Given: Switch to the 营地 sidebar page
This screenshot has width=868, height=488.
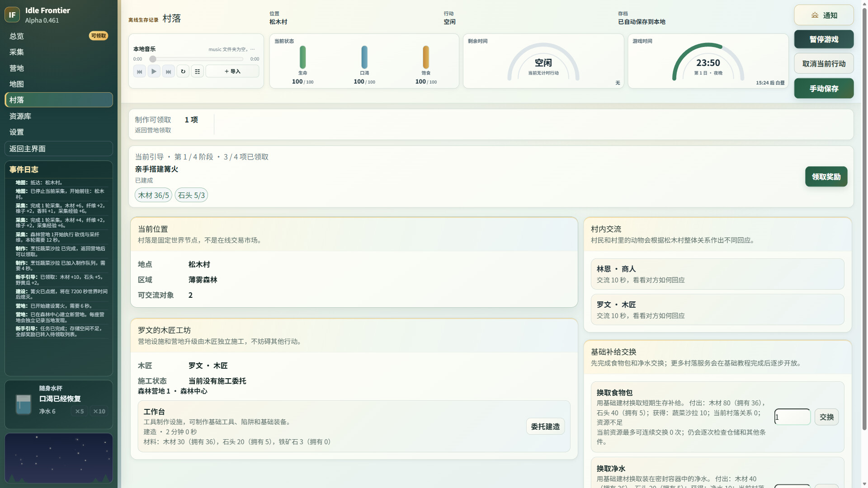Looking at the screenshot, I should (x=59, y=68).
